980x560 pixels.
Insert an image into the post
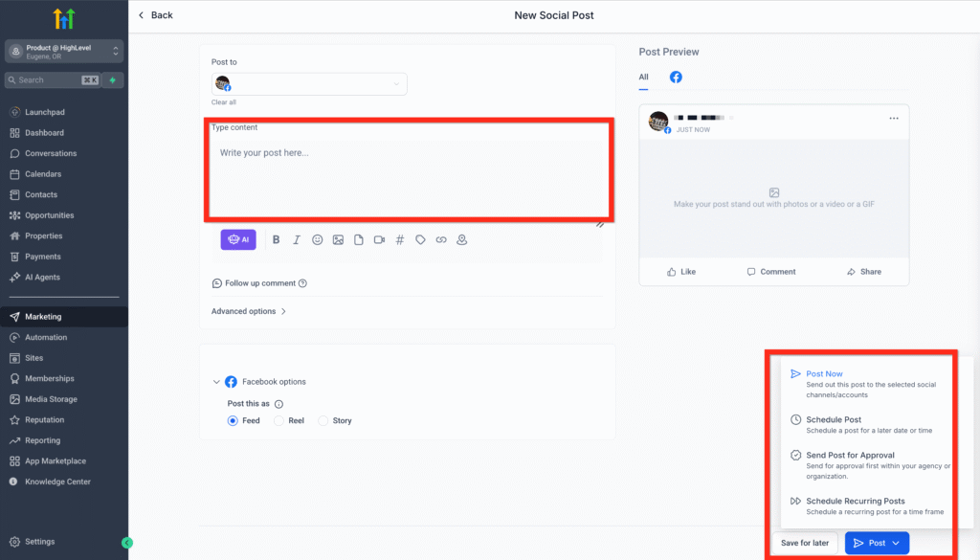coord(338,240)
